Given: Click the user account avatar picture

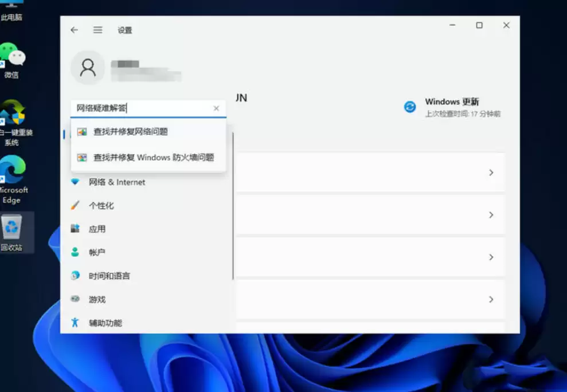Looking at the screenshot, I should 88,67.
